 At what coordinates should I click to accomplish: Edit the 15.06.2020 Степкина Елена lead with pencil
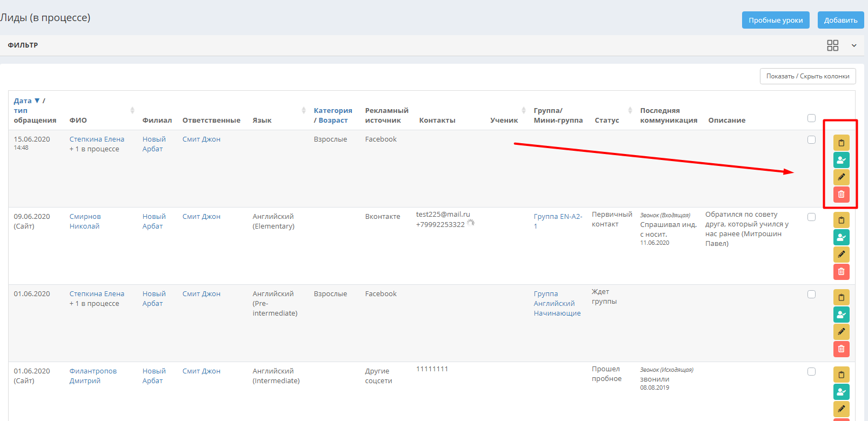click(842, 177)
